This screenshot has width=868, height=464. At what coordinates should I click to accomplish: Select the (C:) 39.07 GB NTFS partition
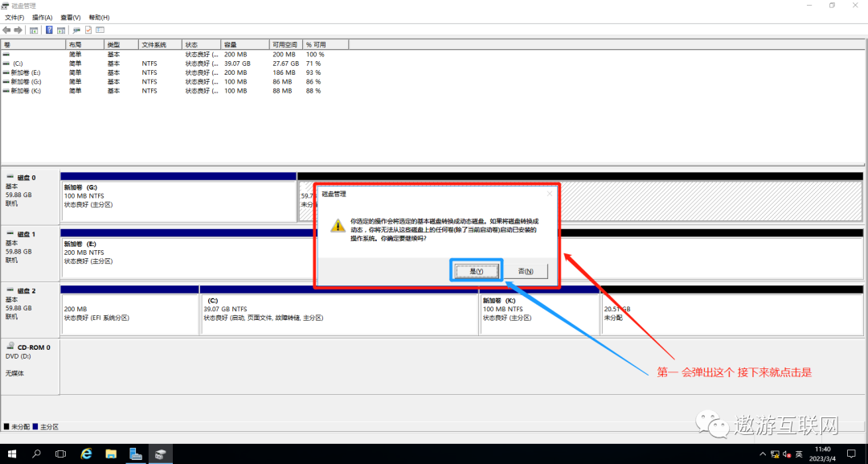tap(339, 313)
